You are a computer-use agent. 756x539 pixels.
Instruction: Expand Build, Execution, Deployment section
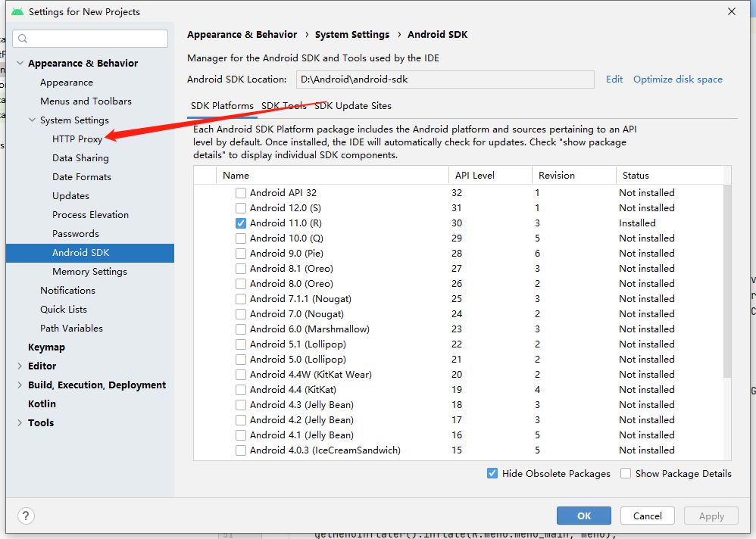[20, 385]
